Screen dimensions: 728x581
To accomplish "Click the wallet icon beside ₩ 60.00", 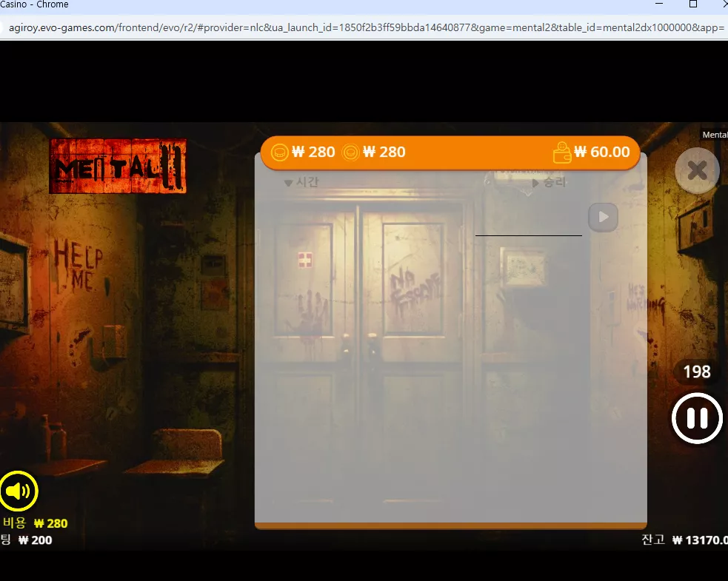I will tap(562, 152).
